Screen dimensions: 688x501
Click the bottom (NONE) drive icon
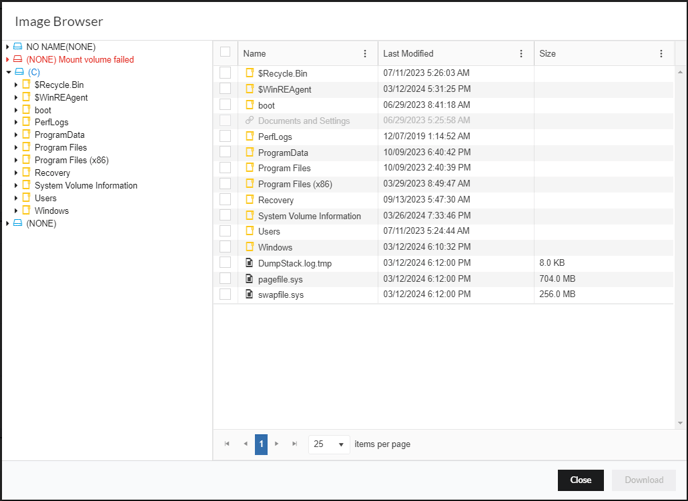(18, 223)
